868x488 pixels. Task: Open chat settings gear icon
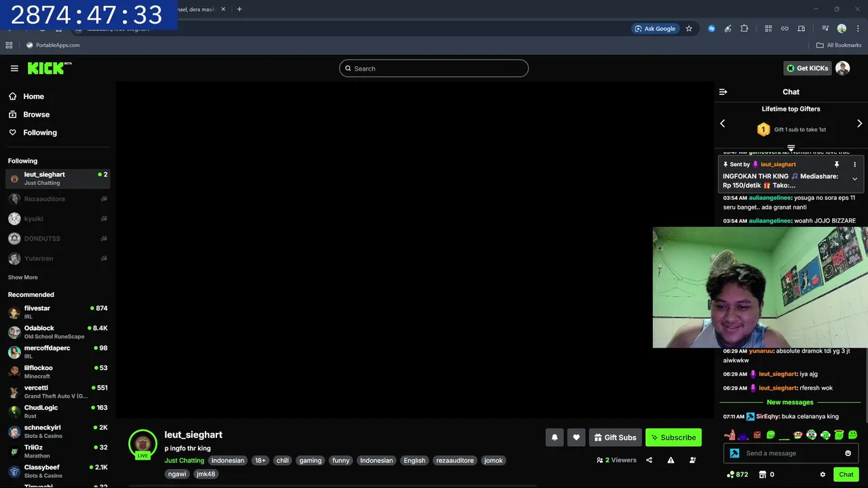(x=823, y=474)
